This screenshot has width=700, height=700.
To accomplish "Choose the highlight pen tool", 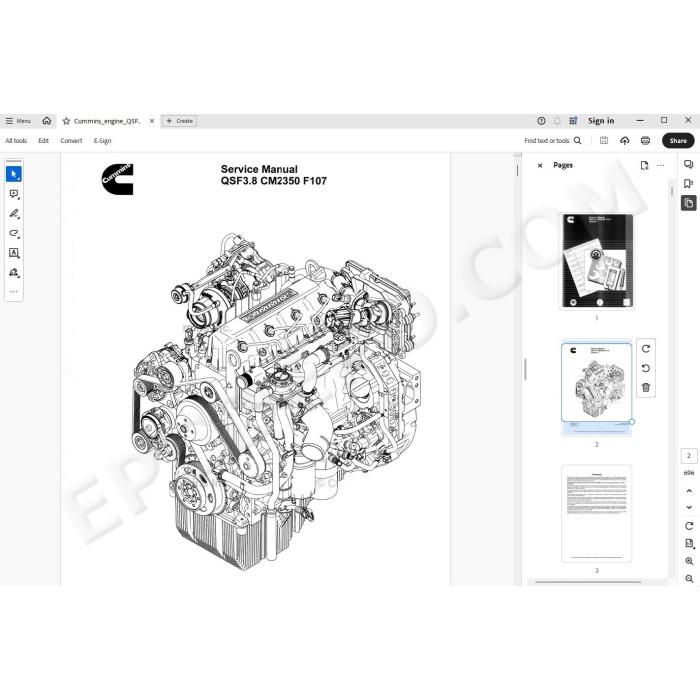I will pyautogui.click(x=14, y=213).
